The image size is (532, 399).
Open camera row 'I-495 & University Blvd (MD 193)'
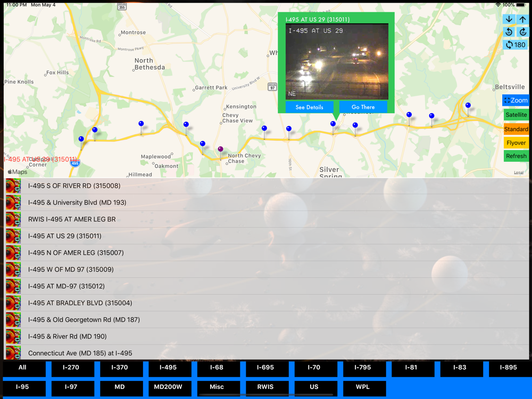point(267,203)
